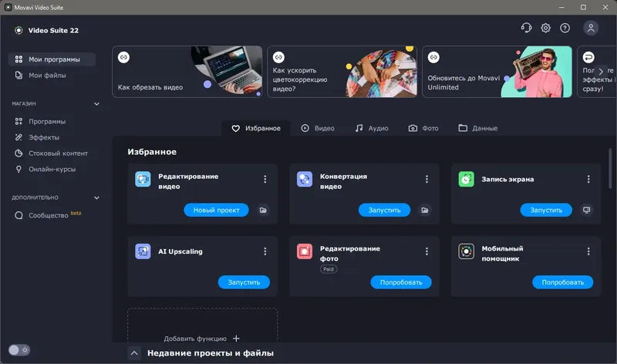
Task: Launch Конвертация видео with Запустить
Action: (384, 210)
